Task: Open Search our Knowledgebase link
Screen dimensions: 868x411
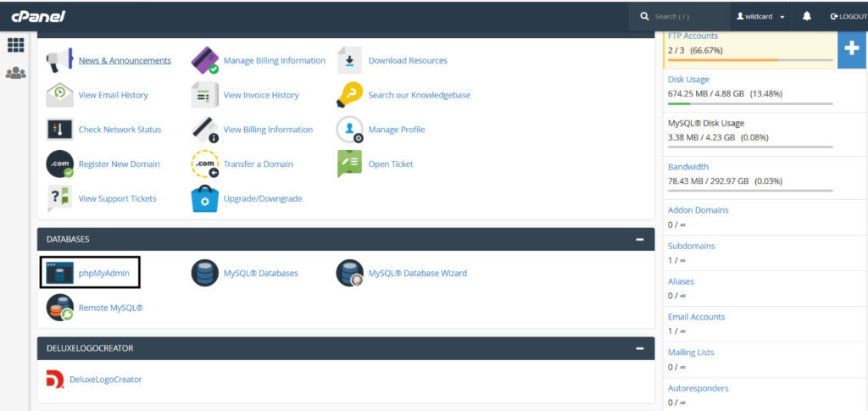Action: pyautogui.click(x=420, y=95)
